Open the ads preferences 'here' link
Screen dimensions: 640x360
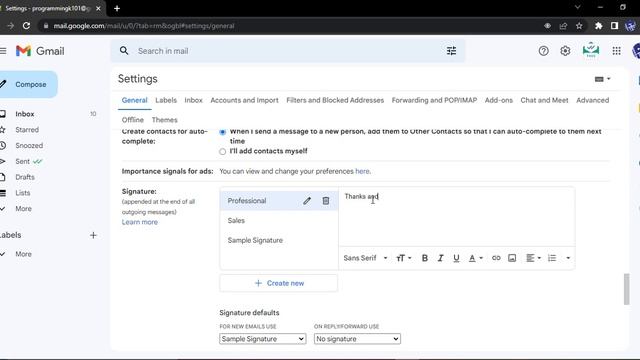pyautogui.click(x=362, y=171)
